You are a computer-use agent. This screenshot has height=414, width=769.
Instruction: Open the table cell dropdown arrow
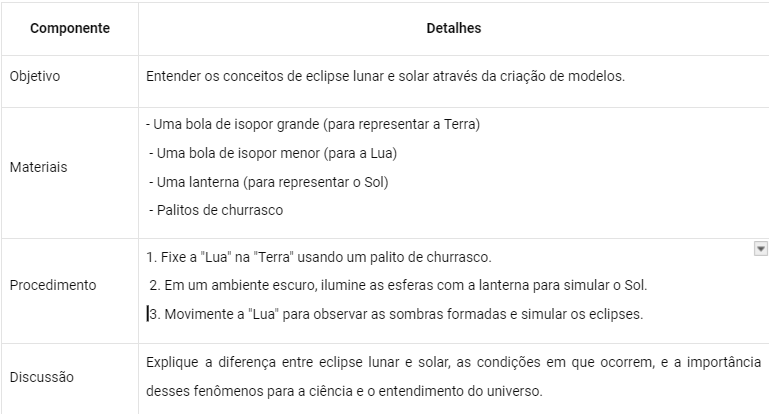pos(760,249)
